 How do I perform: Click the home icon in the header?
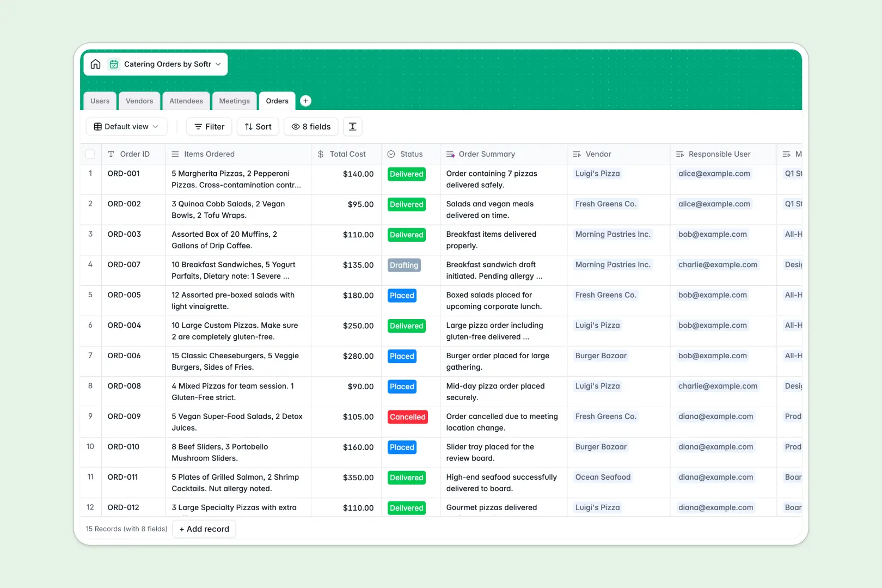coord(95,64)
